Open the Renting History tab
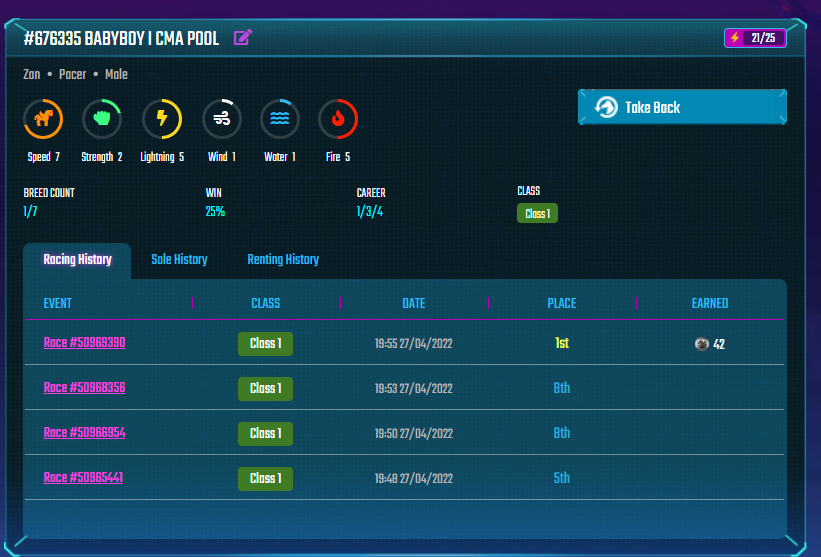 point(283,260)
